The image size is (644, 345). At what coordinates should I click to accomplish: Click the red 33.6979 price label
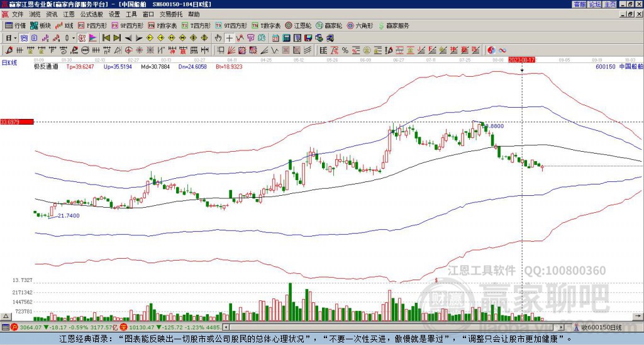17,122
